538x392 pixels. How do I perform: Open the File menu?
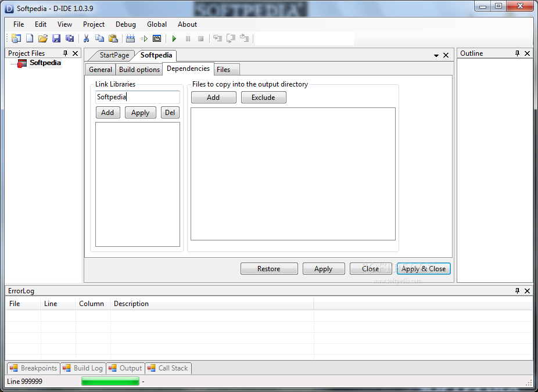(19, 24)
